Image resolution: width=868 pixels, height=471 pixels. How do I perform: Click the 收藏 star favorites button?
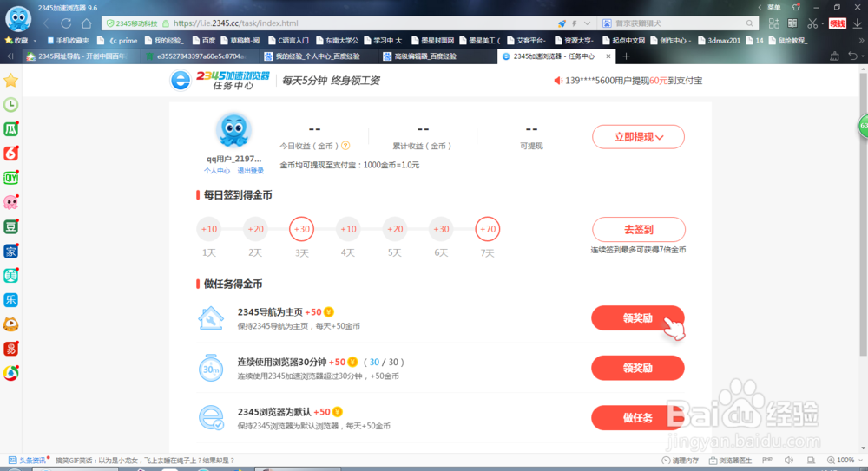[16, 41]
